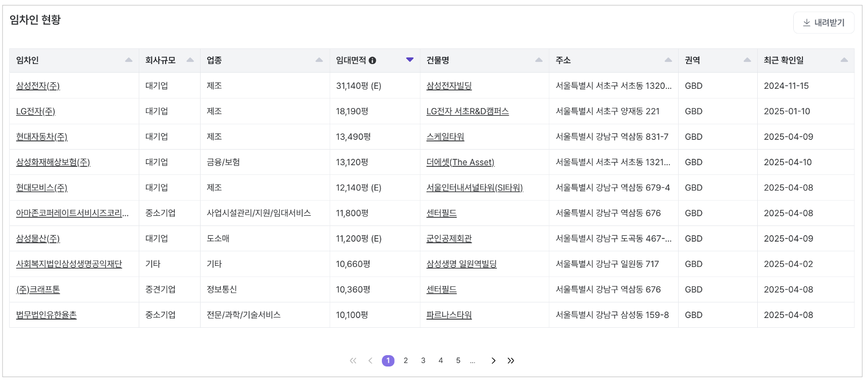Open page 2 of results
The width and height of the screenshot is (868, 381).
point(405,361)
